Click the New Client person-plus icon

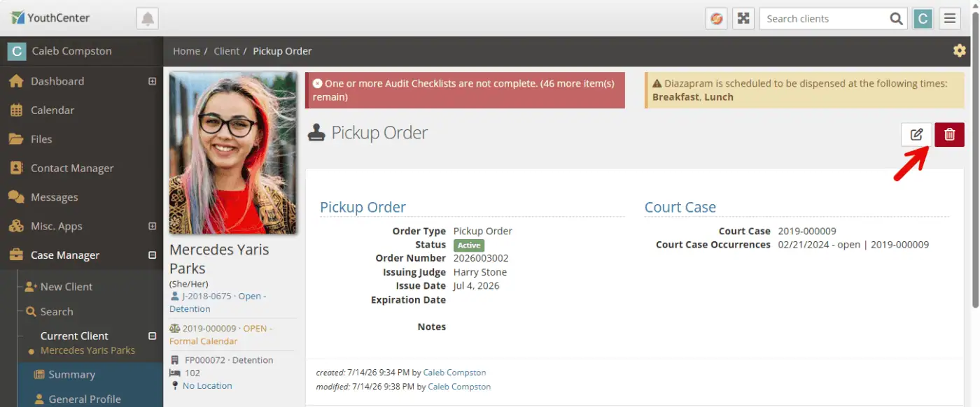pyautogui.click(x=31, y=287)
